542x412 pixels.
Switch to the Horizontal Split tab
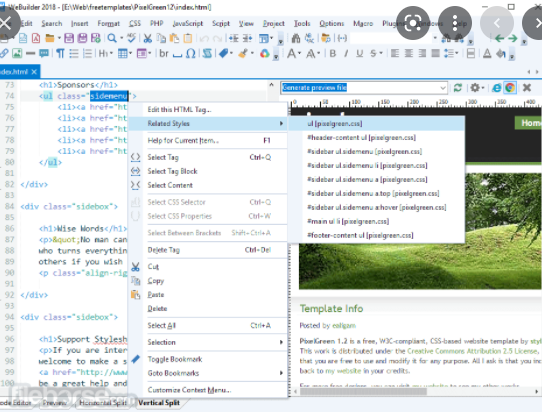(103, 403)
